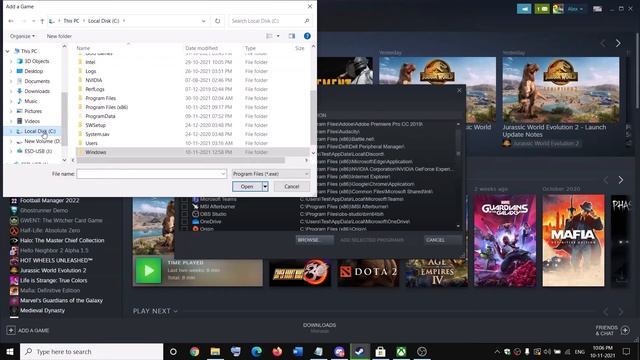Change the file list view layout
The width and height of the screenshot is (640, 360).
(x=269, y=36)
